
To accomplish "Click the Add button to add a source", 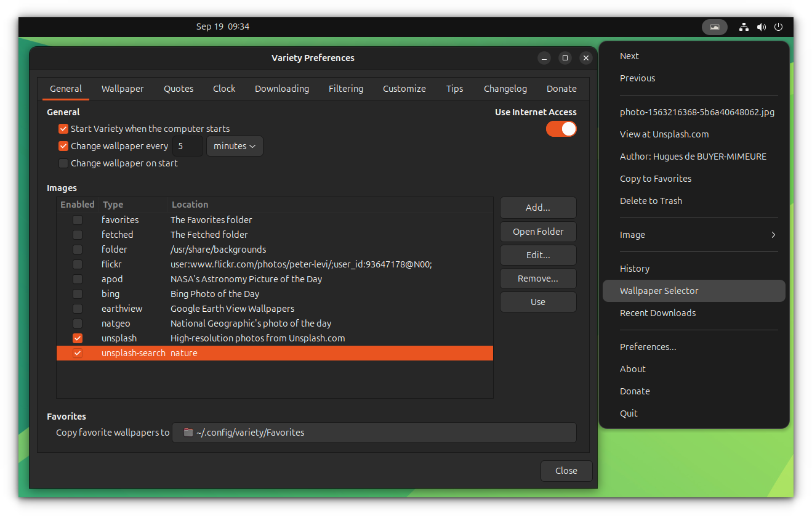I will coord(537,208).
